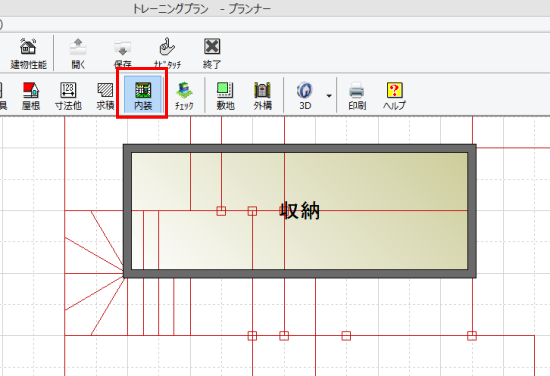Launch the 3D view
Image resolution: width=550 pixels, height=376 pixels.
(x=305, y=96)
